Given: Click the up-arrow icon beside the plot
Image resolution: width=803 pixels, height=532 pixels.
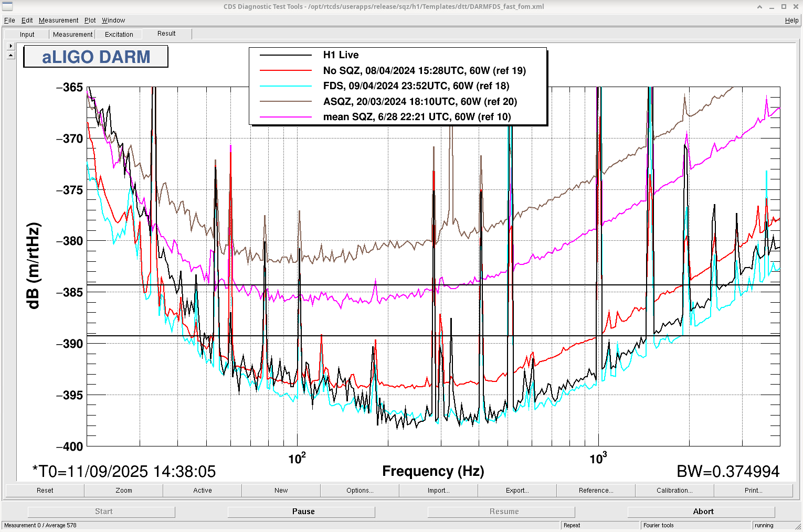Looking at the screenshot, I should tap(10, 55).
